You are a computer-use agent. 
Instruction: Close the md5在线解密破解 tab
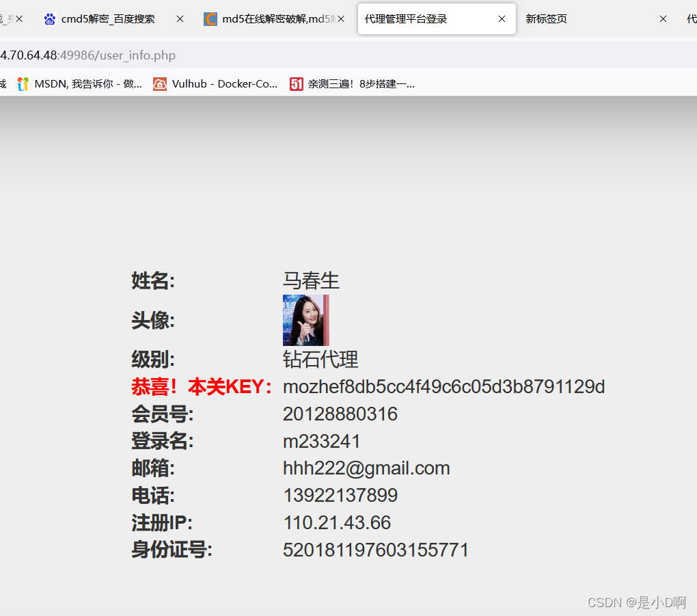point(341,19)
